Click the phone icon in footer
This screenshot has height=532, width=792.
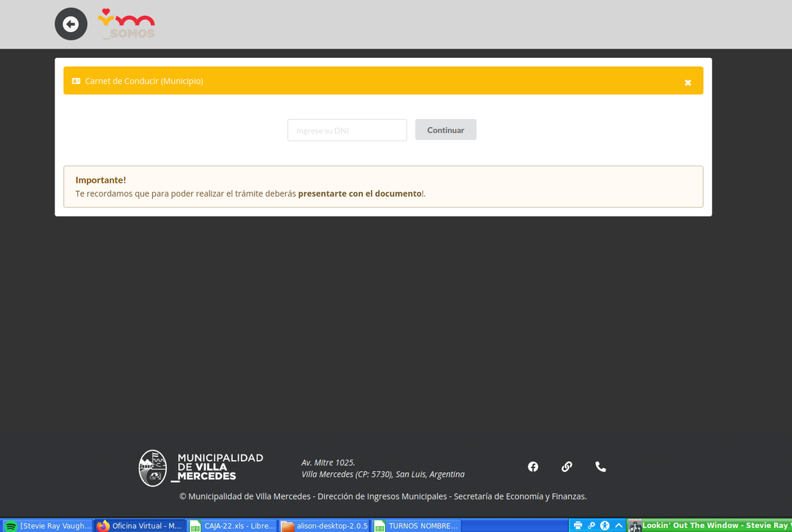(600, 467)
